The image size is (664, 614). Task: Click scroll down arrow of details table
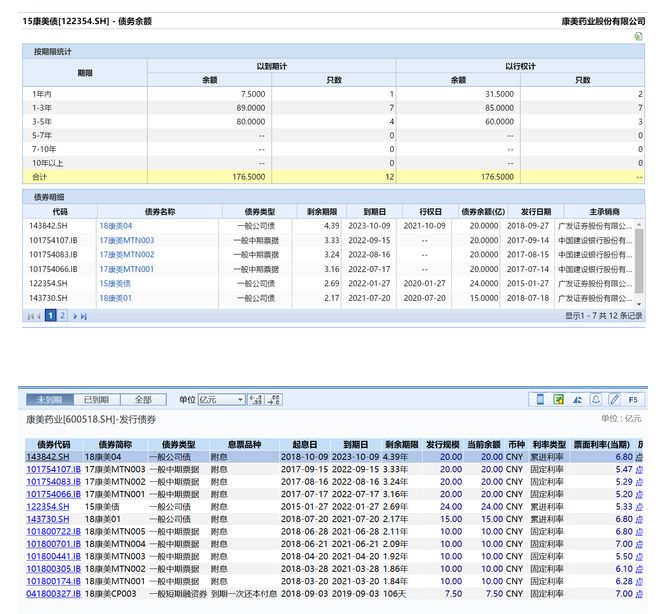tap(639, 304)
